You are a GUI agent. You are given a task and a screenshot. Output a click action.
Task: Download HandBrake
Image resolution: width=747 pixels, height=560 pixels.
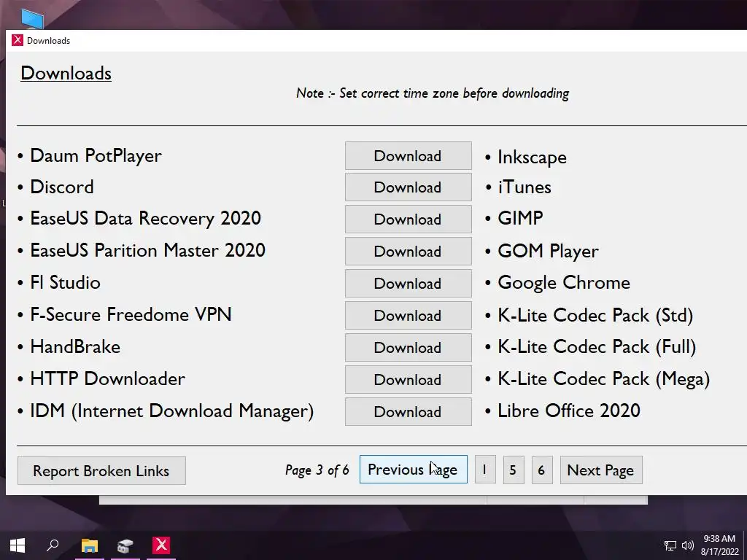(x=409, y=348)
